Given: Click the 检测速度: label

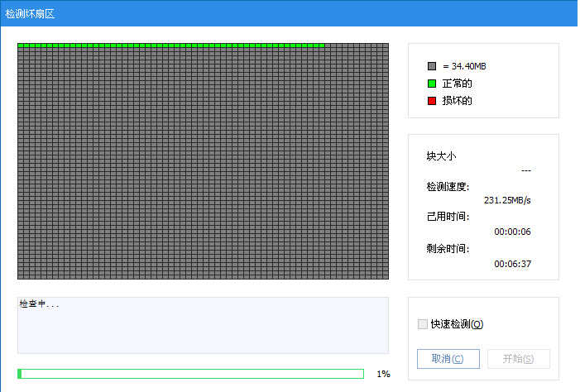Looking at the screenshot, I should click(448, 187).
